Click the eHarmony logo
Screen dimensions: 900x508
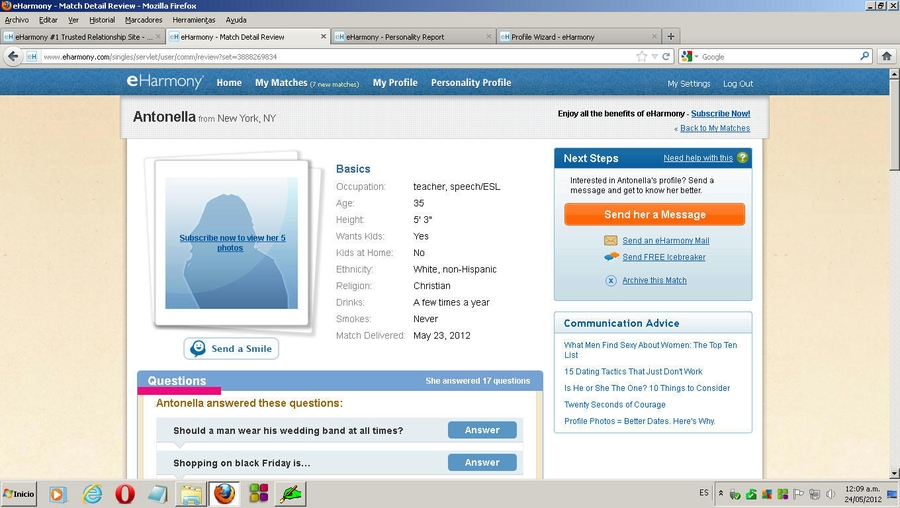[165, 82]
